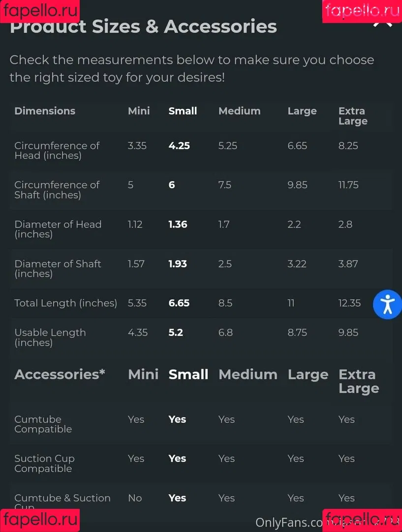Click the Extra Large 12.35 total length value
Viewport: 402px width, 532px height.
pos(349,303)
